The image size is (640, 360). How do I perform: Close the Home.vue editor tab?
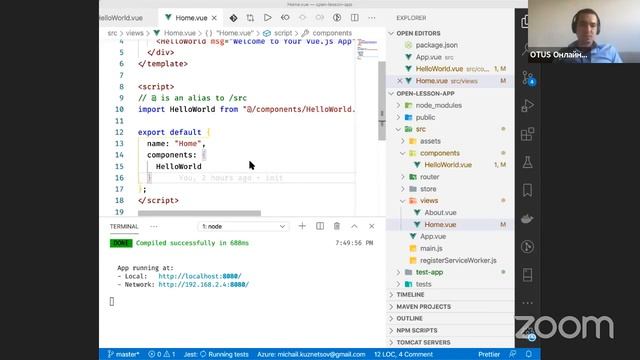tap(214, 18)
